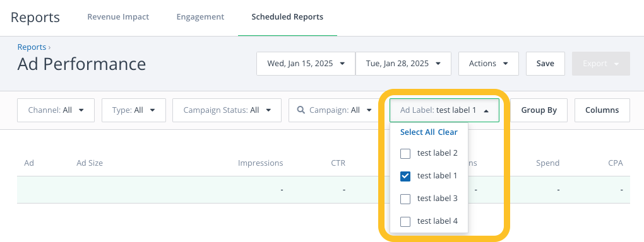Click the Ad Performance heading
The width and height of the screenshot is (644, 242).
pyautogui.click(x=81, y=64)
